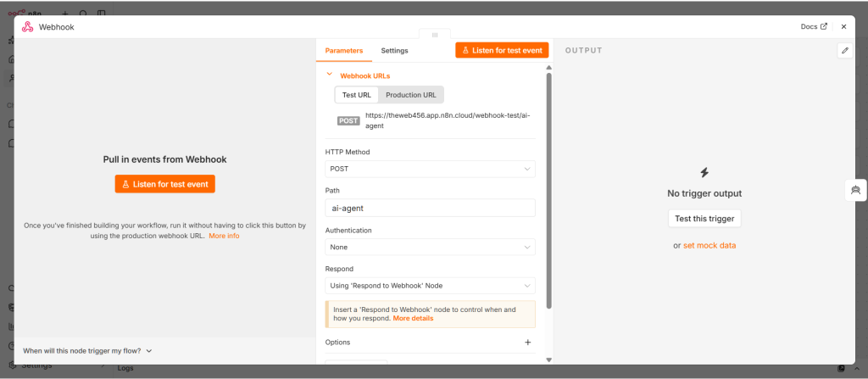
Task: Switch to the Settings tab
Action: point(394,50)
